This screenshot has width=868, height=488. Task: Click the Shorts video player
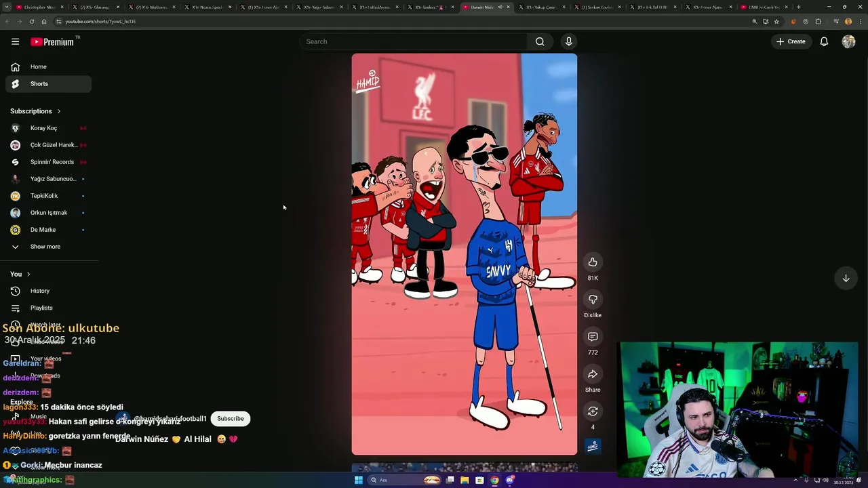(x=465, y=254)
